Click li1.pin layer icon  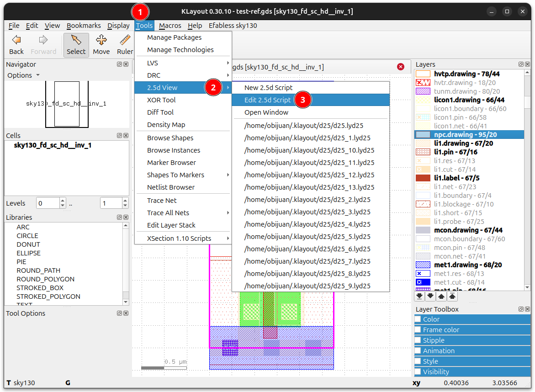pyautogui.click(x=423, y=152)
